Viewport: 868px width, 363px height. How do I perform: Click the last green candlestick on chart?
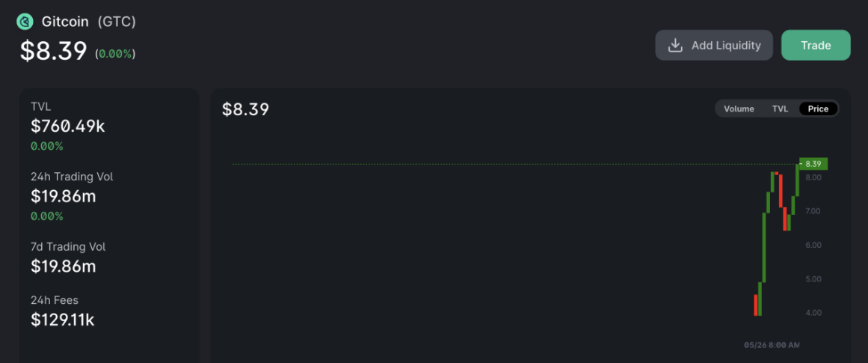tap(797, 180)
